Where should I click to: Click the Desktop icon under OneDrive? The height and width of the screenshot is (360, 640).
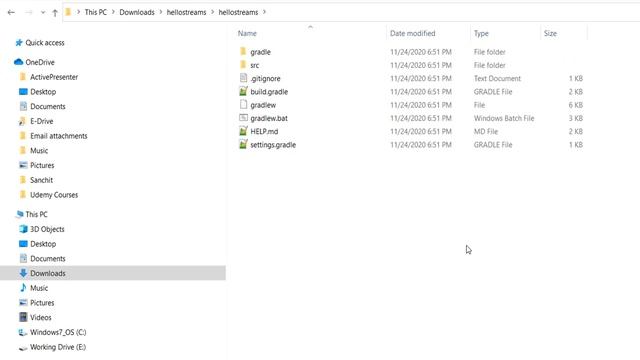click(23, 91)
